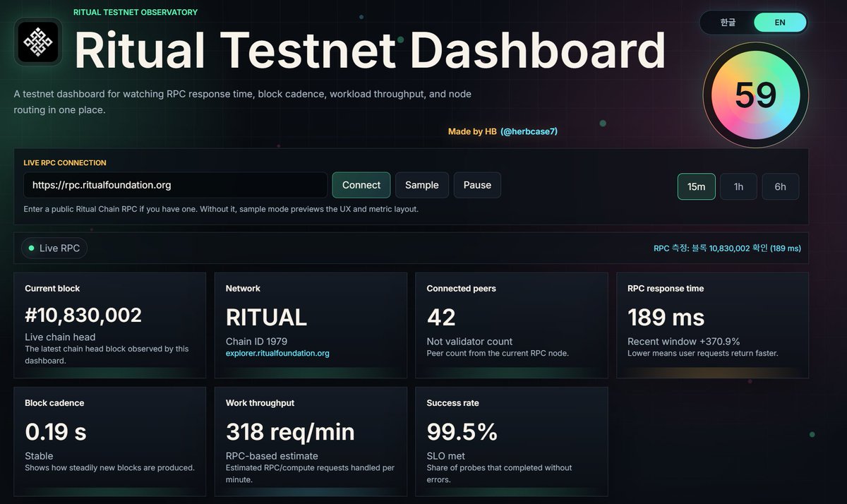Click the Stable cadence status
Image resolution: width=847 pixels, height=504 pixels.
39,456
